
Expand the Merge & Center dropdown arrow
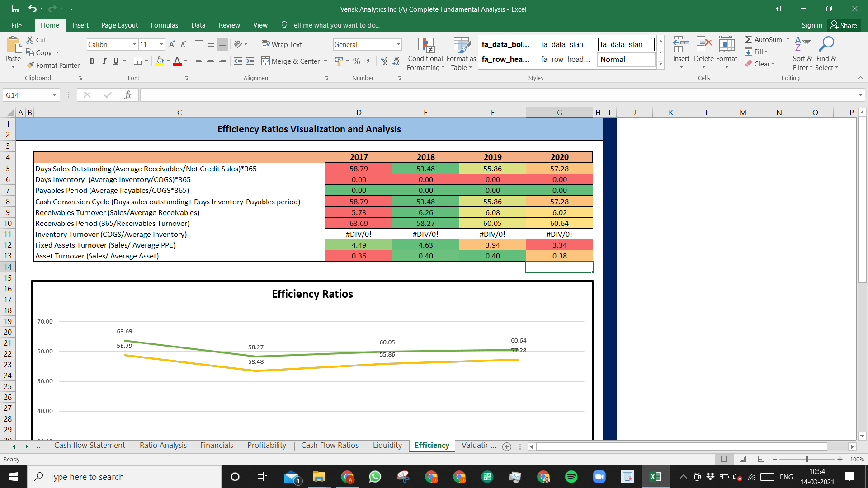[x=325, y=61]
